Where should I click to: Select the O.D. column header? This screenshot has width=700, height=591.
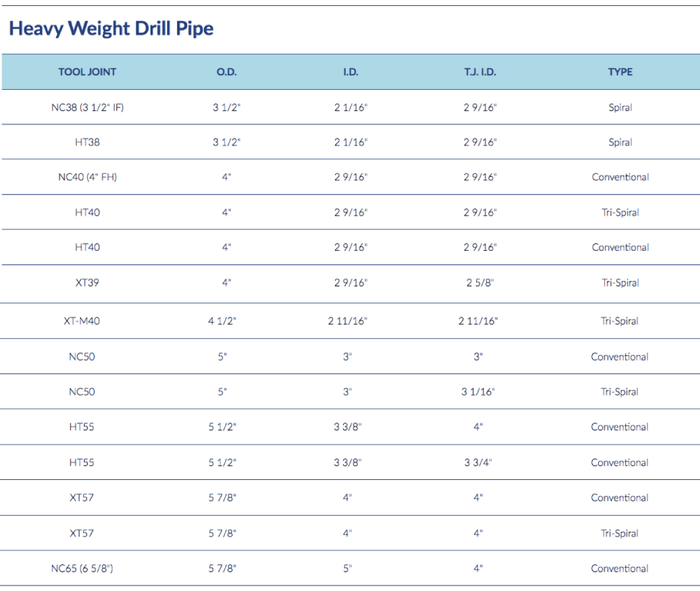226,72
